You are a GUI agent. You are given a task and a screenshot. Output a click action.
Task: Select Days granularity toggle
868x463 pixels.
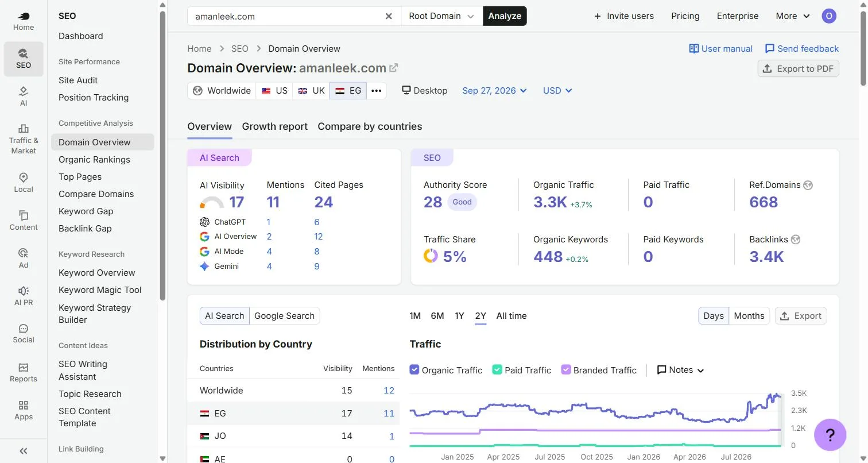point(714,316)
